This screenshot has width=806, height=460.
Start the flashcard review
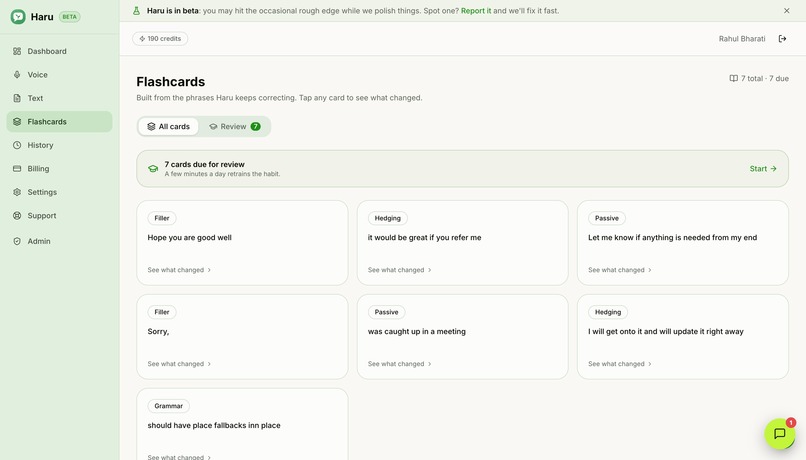pyautogui.click(x=763, y=169)
